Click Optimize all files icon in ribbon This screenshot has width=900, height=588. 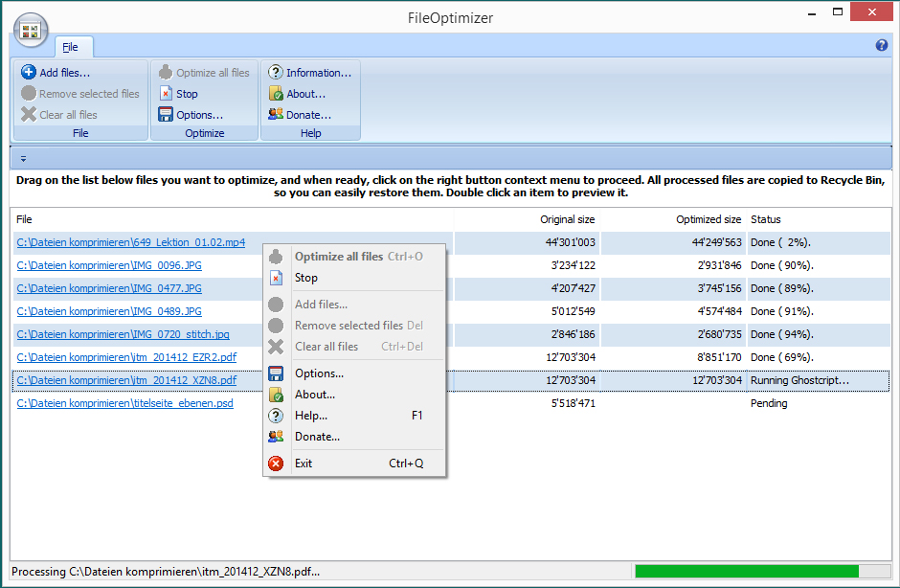(166, 73)
